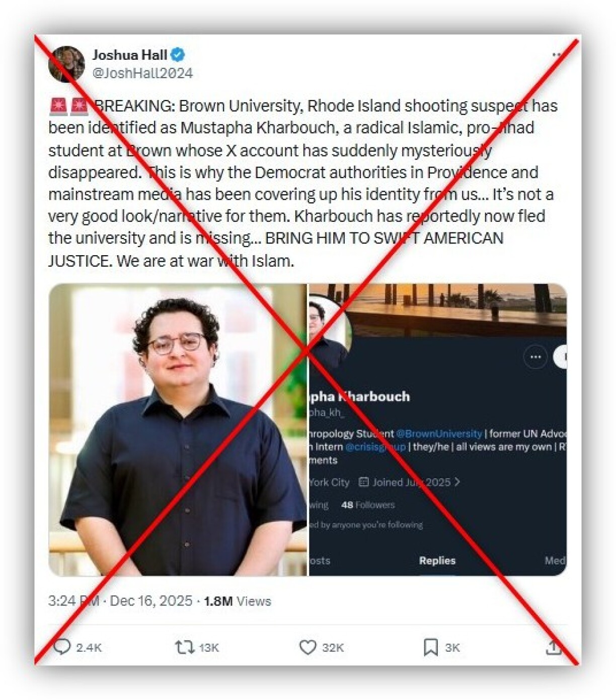616x700 pixels.
Task: Click the @crisisgroup mention in the bio
Action: tap(375, 446)
